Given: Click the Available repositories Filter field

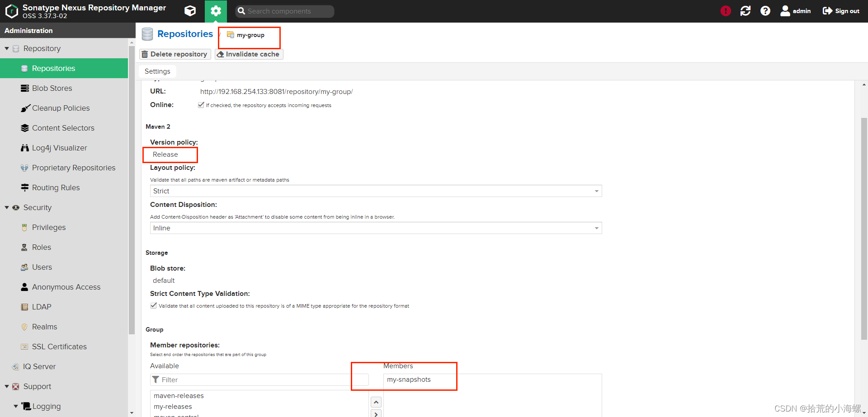Looking at the screenshot, I should pos(259,380).
